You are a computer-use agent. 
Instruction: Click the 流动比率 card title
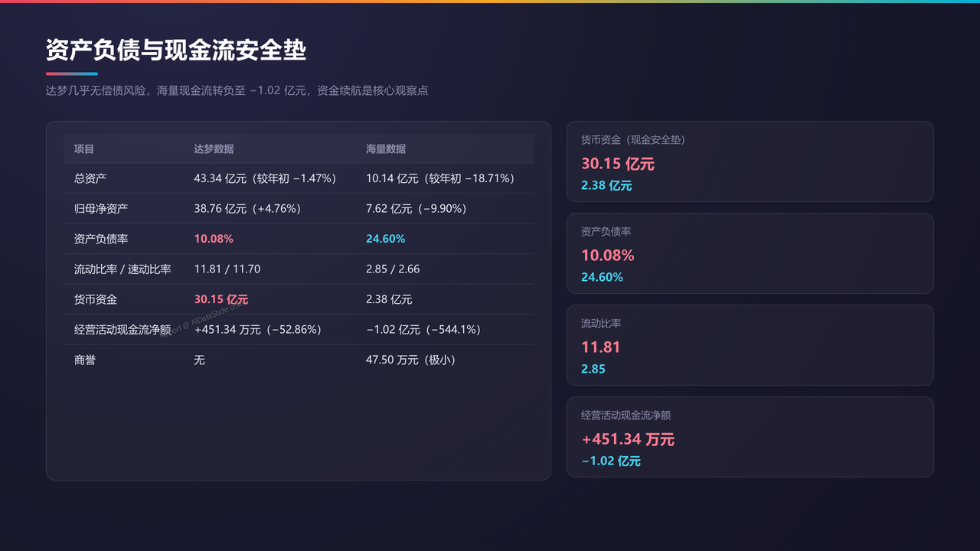click(x=601, y=324)
